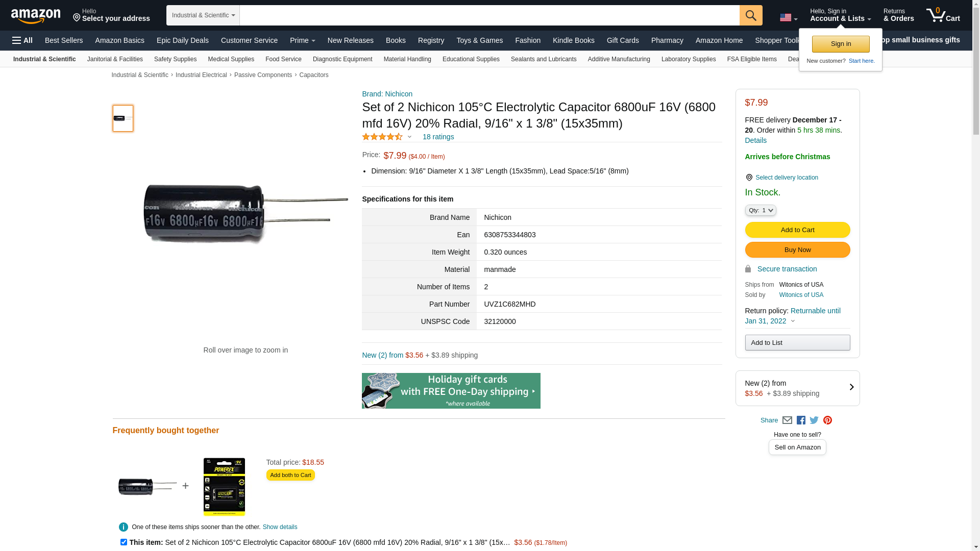Open the 18 ratings link

click(x=438, y=137)
